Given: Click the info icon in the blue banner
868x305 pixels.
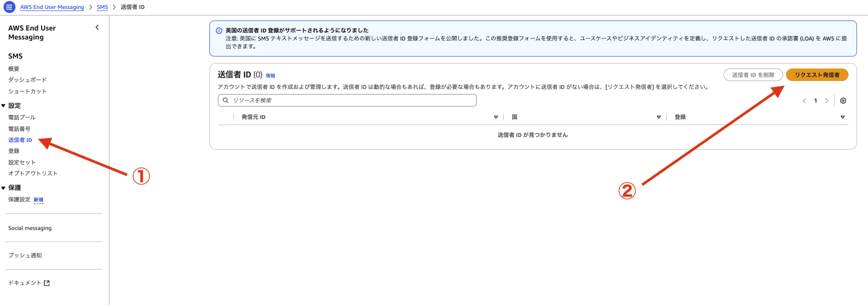Looking at the screenshot, I should click(x=219, y=30).
